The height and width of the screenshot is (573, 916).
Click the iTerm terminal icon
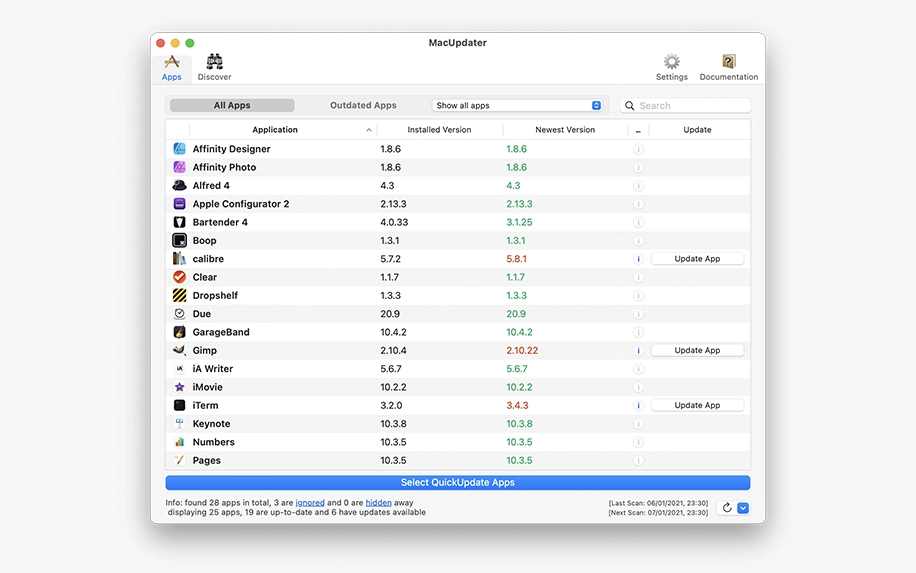point(179,405)
